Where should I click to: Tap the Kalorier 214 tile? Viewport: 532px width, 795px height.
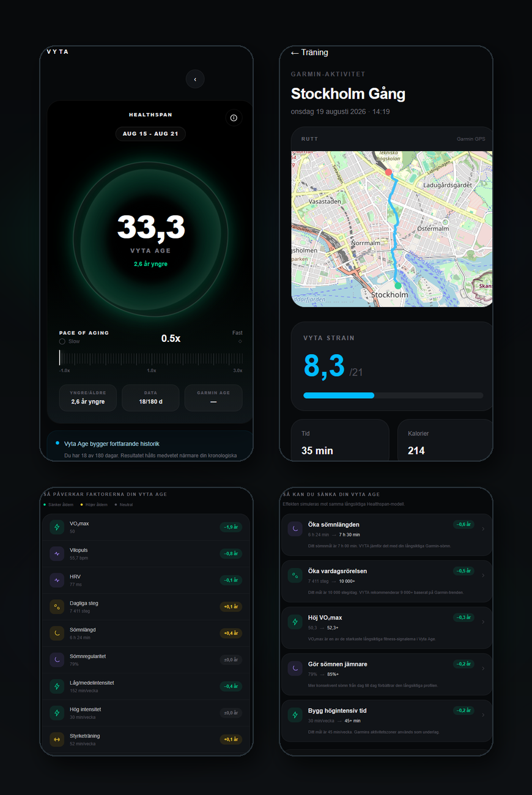(x=445, y=440)
